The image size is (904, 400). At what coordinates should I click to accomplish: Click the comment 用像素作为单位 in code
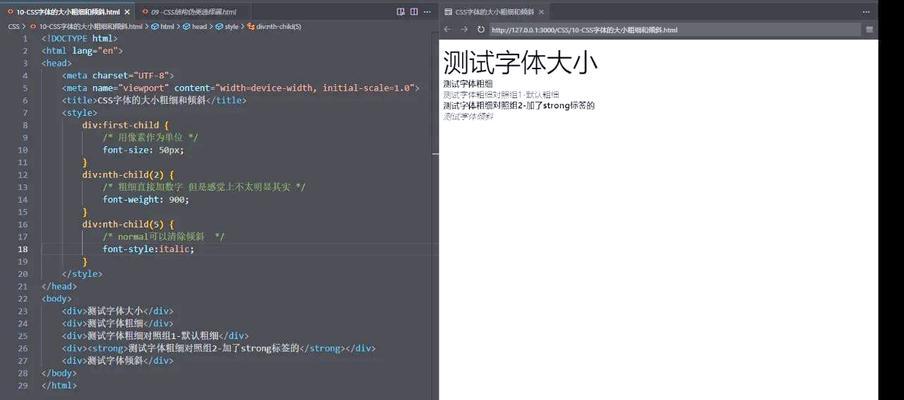click(151, 137)
